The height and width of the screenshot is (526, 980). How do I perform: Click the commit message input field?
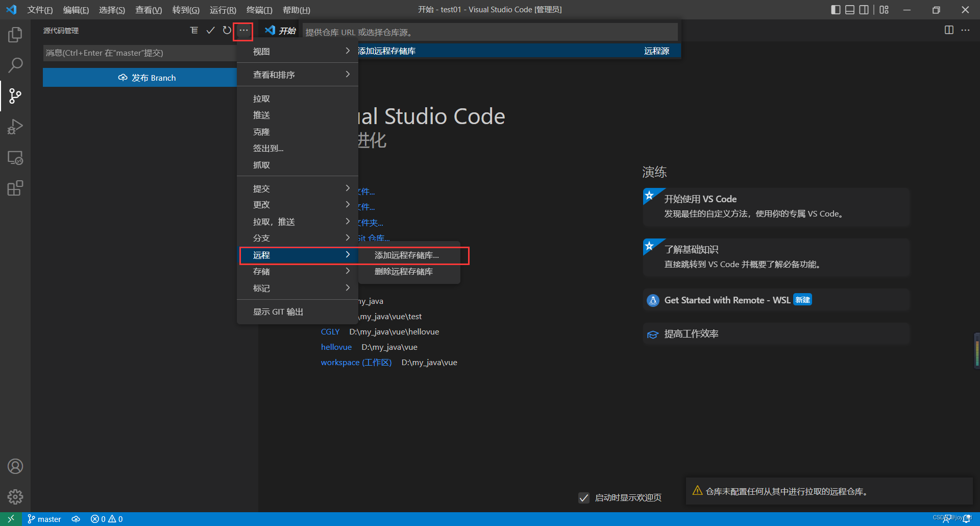pyautogui.click(x=140, y=53)
